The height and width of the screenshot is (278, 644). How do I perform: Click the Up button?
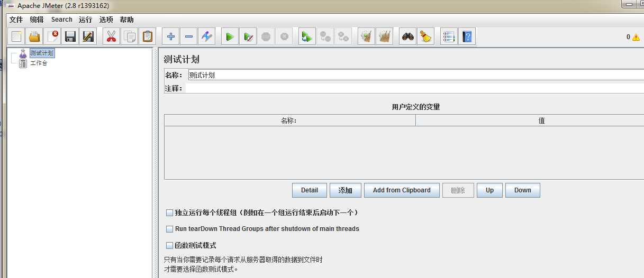[x=489, y=190]
